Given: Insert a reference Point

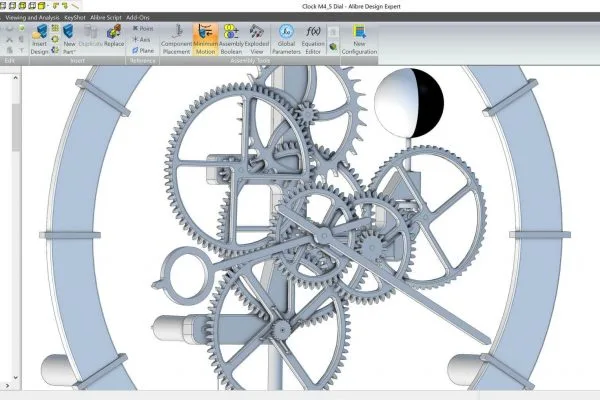Looking at the screenshot, I should [143, 28].
